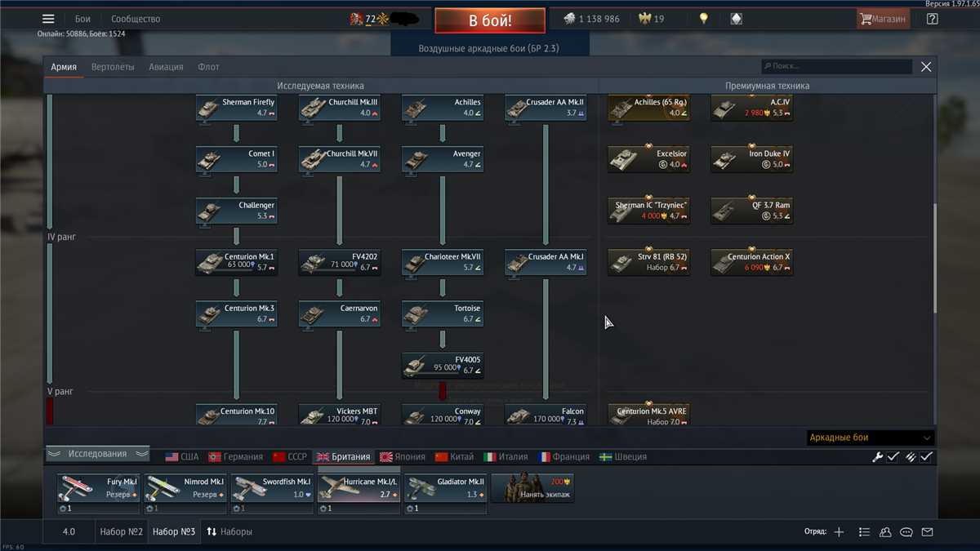Open the hamburger main menu

[x=48, y=19]
